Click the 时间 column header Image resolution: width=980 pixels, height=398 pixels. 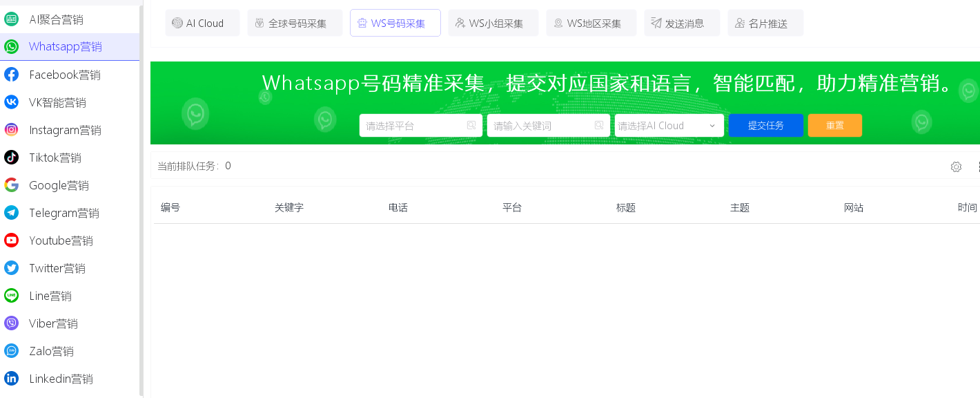[968, 207]
